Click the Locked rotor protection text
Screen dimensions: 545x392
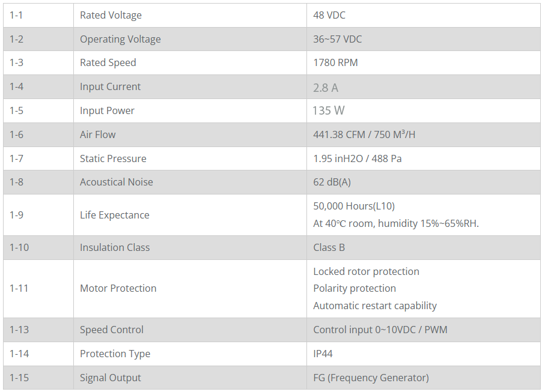click(x=366, y=271)
